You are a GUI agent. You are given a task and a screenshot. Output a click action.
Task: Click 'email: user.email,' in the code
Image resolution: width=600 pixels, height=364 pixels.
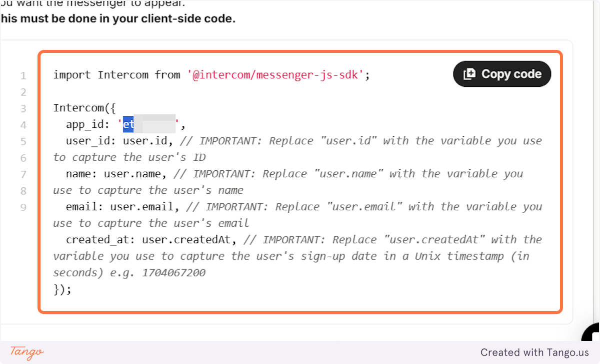coord(122,207)
